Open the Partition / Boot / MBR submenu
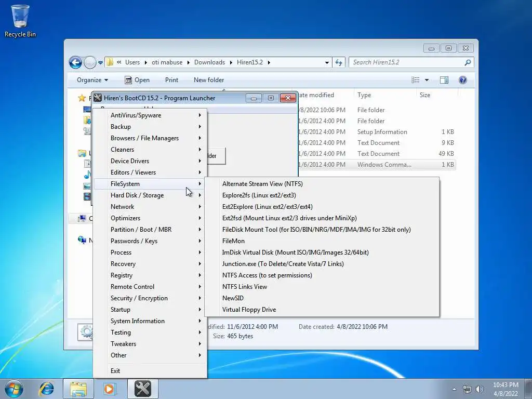The height and width of the screenshot is (399, 532). click(150, 230)
